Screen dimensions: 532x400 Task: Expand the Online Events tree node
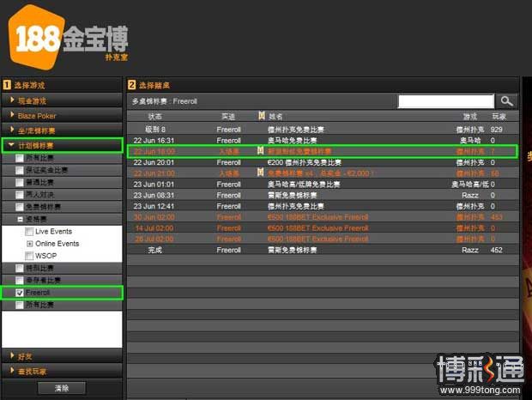(29, 244)
